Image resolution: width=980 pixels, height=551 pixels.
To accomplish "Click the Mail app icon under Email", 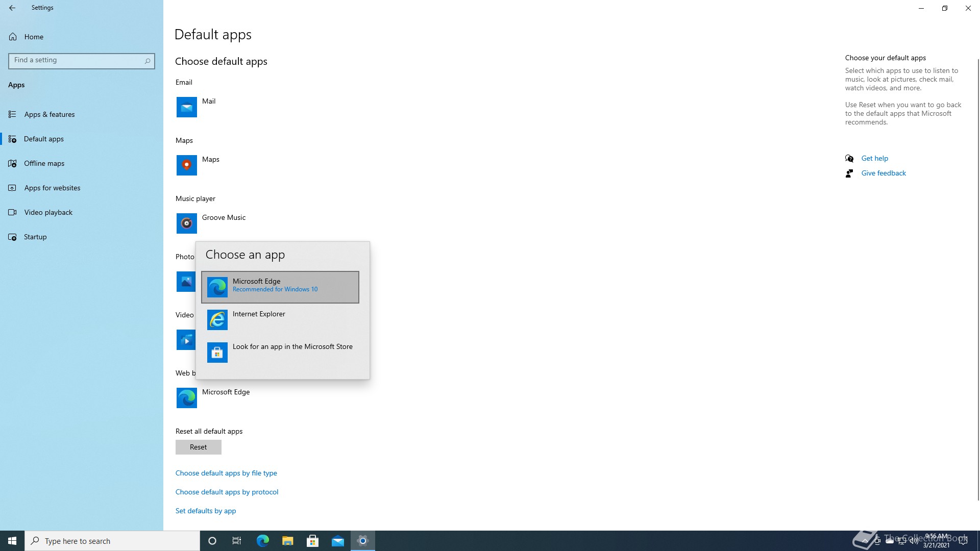I will tap(186, 107).
